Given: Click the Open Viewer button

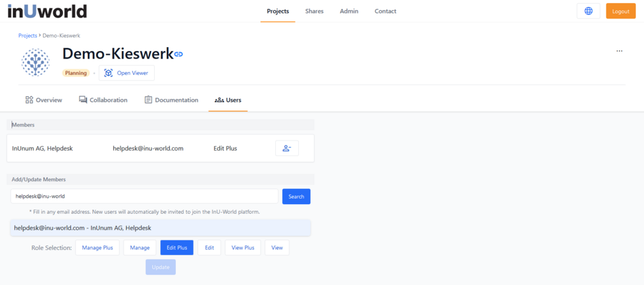Looking at the screenshot, I should 127,73.
